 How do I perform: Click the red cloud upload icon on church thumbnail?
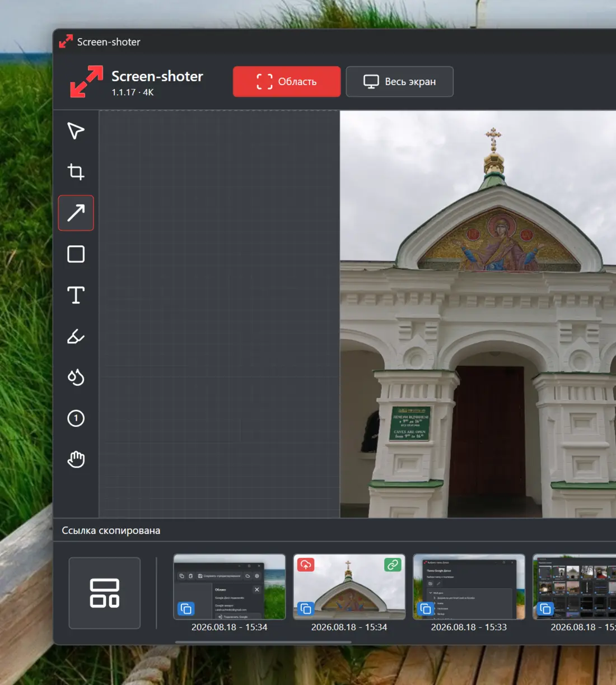306,565
